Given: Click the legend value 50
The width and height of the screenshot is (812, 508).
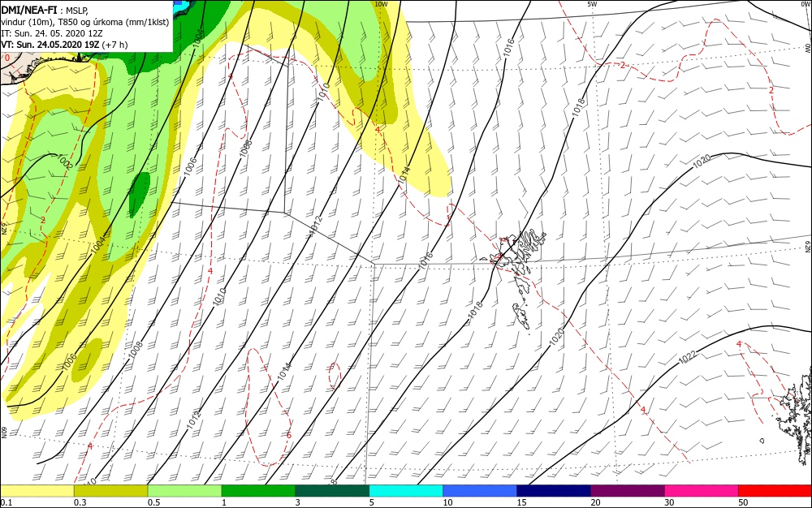Looking at the screenshot, I should (743, 502).
